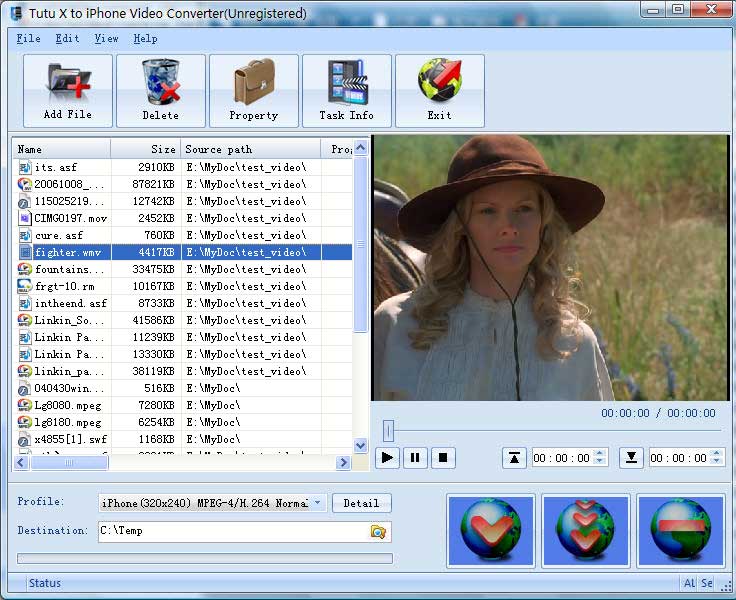The image size is (736, 600).
Task: Select the intheend.asf file row
Action: 183,303
